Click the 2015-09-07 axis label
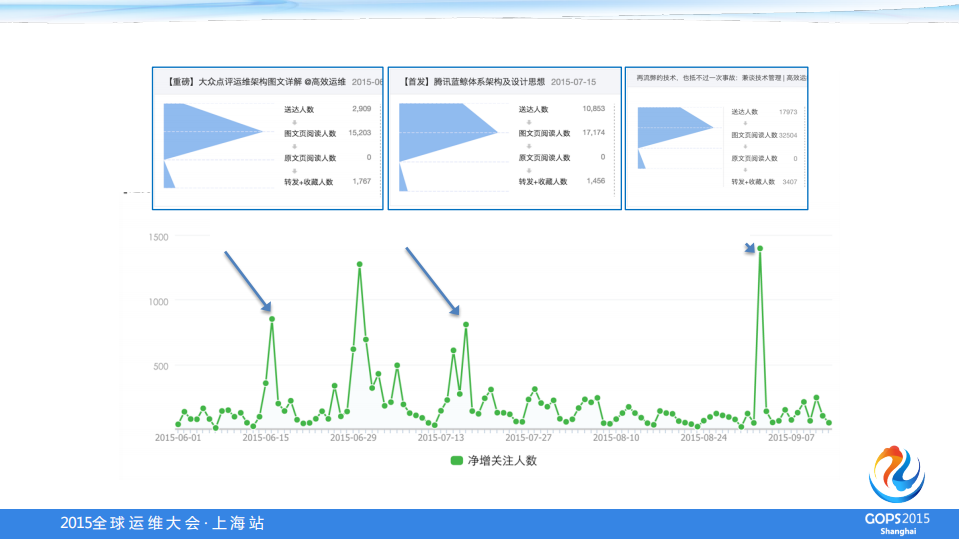The height and width of the screenshot is (539, 959). click(791, 437)
